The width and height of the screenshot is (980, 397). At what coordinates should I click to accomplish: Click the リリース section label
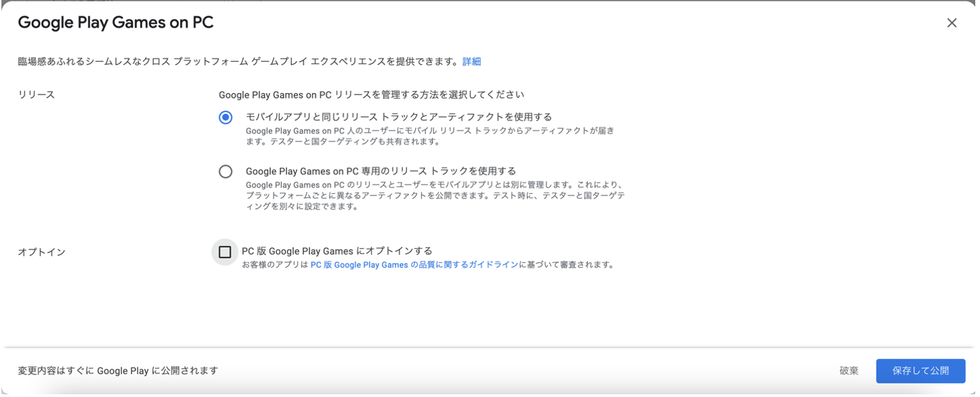click(36, 94)
